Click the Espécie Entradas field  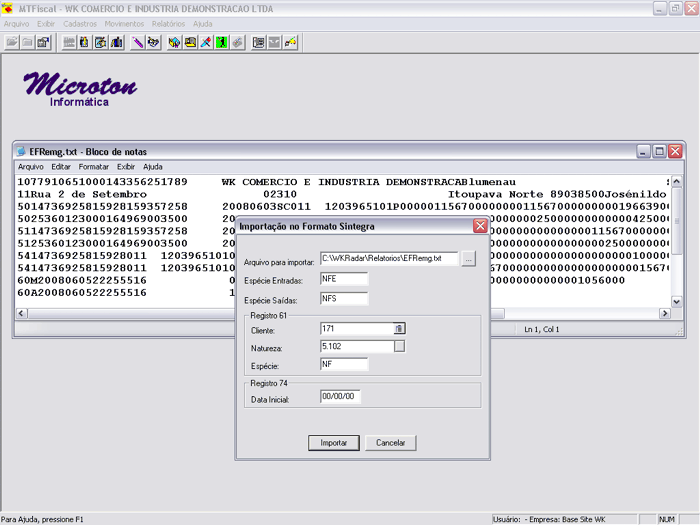coord(344,279)
